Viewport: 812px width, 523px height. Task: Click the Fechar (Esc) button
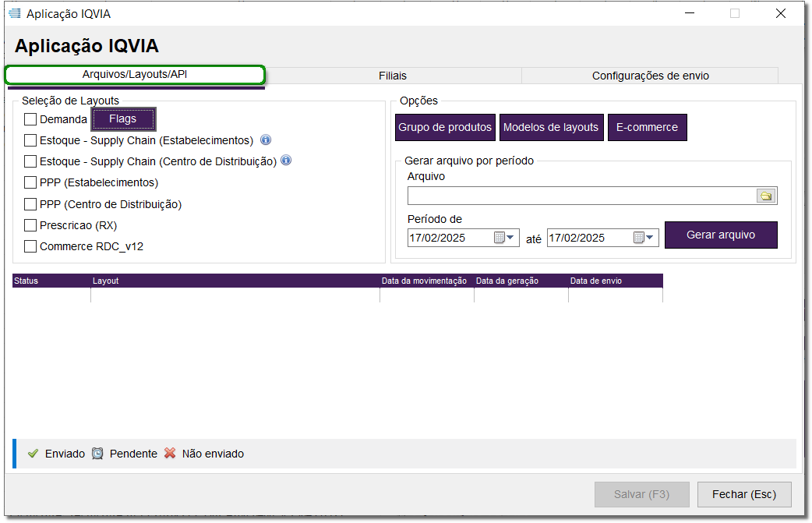point(744,494)
